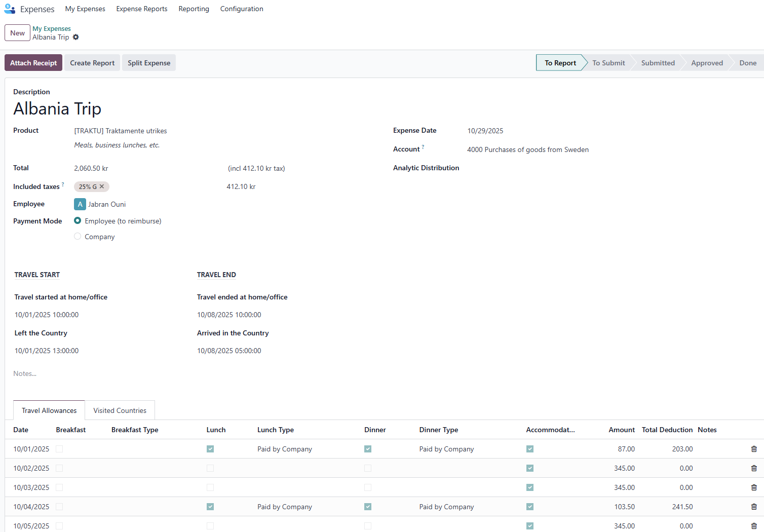Toggle Dinner checkbox for 10/04/2025

coord(368,507)
